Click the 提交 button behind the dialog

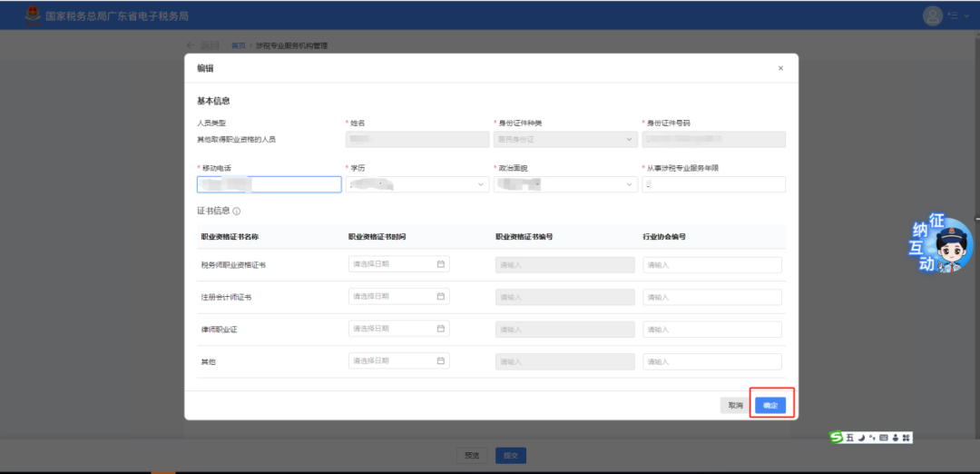511,455
